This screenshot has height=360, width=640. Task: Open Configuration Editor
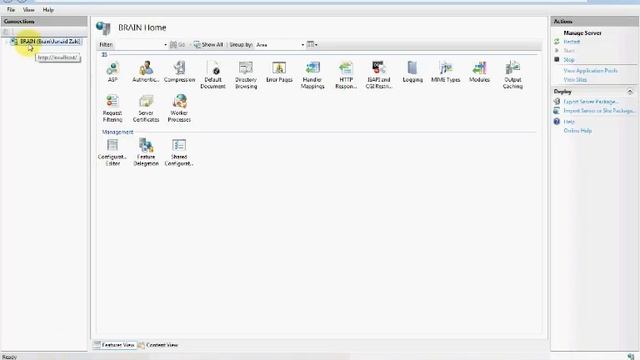tap(112, 152)
